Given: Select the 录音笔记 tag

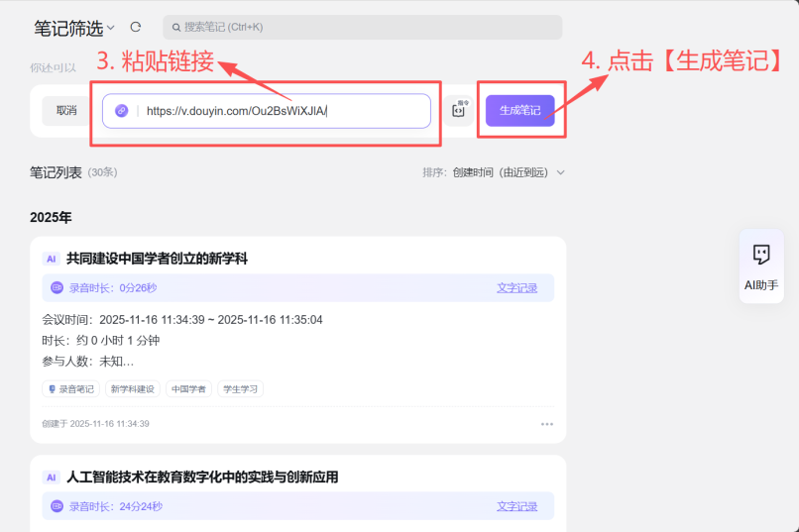Looking at the screenshot, I should click(70, 389).
